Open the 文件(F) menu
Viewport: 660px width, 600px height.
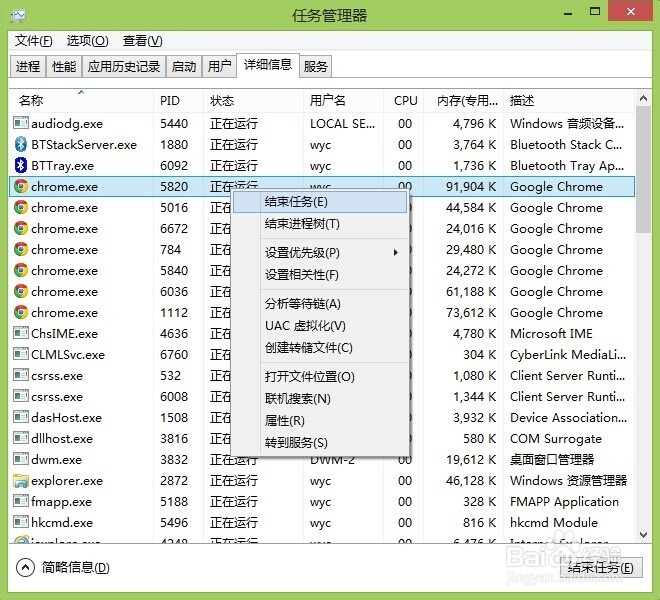(x=34, y=41)
